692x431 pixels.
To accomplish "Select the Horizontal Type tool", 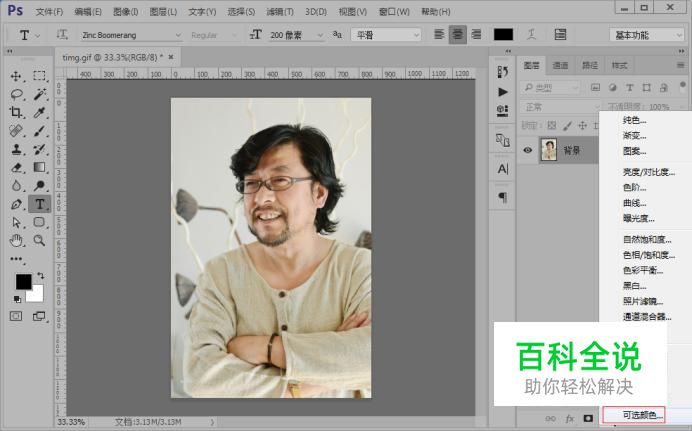I will click(40, 204).
